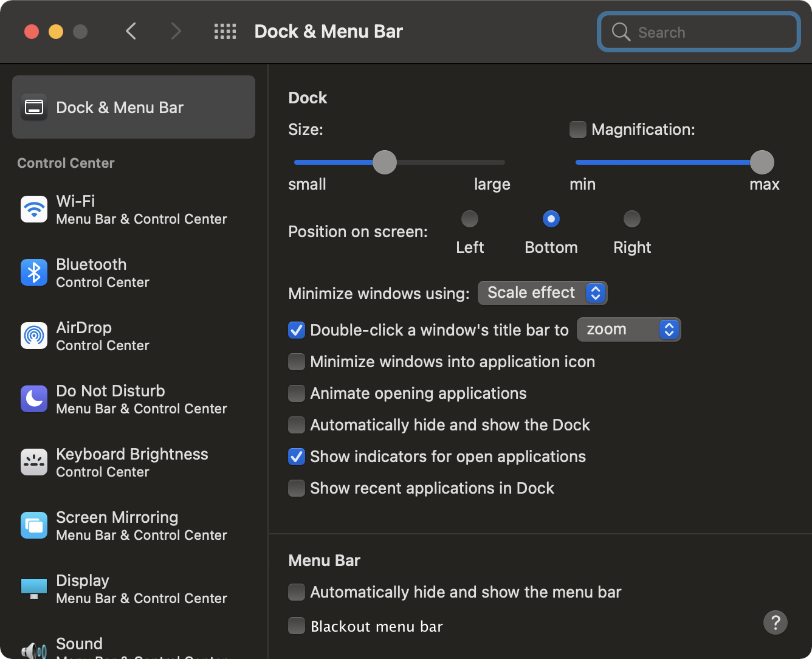This screenshot has height=659, width=812.
Task: Turn on Blackout menu bar checkbox
Action: click(x=297, y=626)
